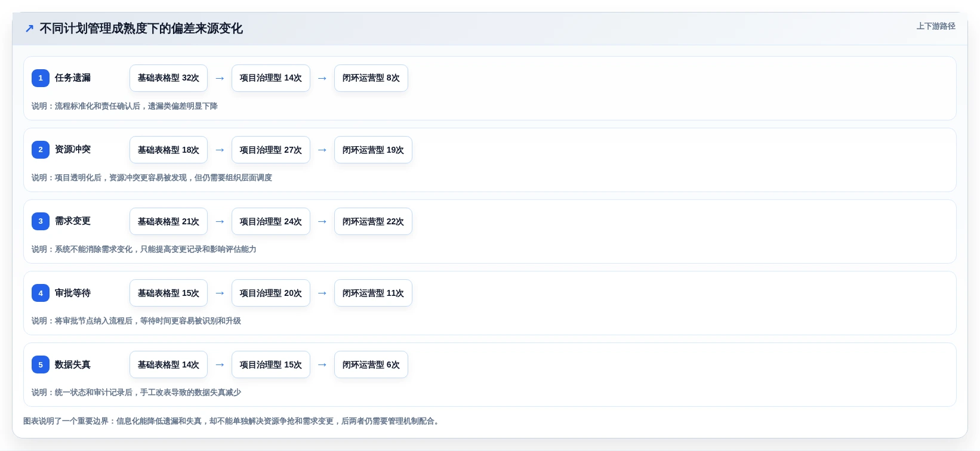
Task: Click the number 3 badge for 需求变更
Action: [x=41, y=221]
